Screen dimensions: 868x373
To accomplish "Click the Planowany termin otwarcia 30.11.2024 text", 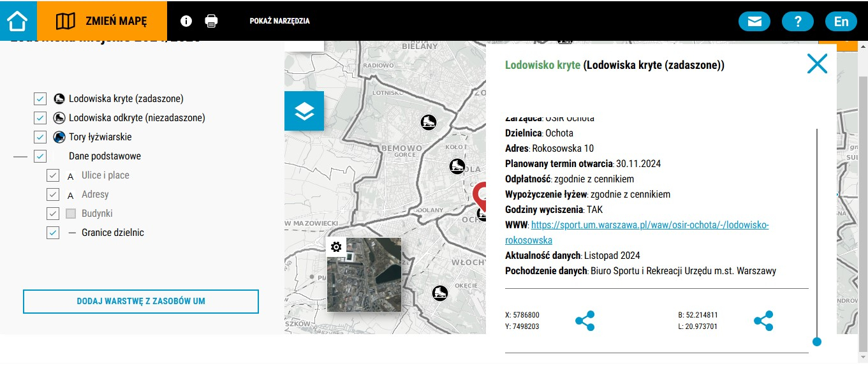I will [x=583, y=164].
